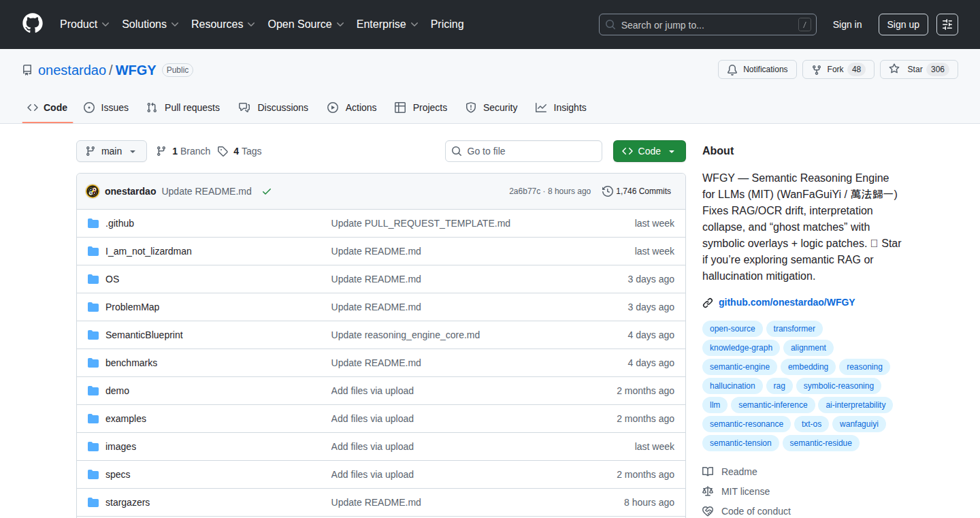Click the stargazers folder icon
The width and height of the screenshot is (980, 518).
pyautogui.click(x=93, y=502)
